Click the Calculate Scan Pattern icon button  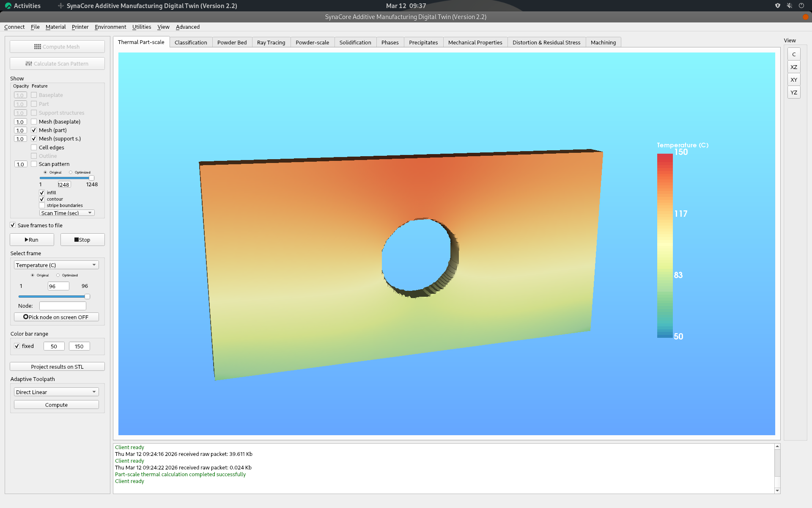click(57, 63)
